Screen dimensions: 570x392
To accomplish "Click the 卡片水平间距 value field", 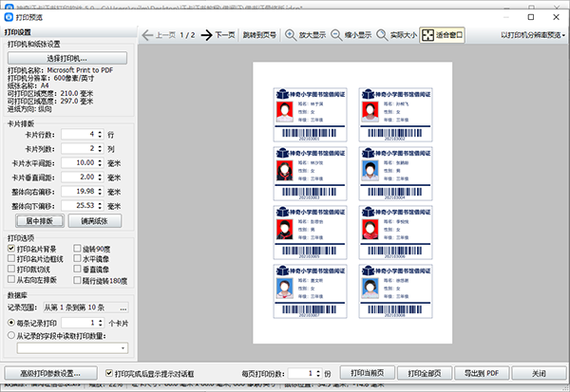I will (79, 162).
